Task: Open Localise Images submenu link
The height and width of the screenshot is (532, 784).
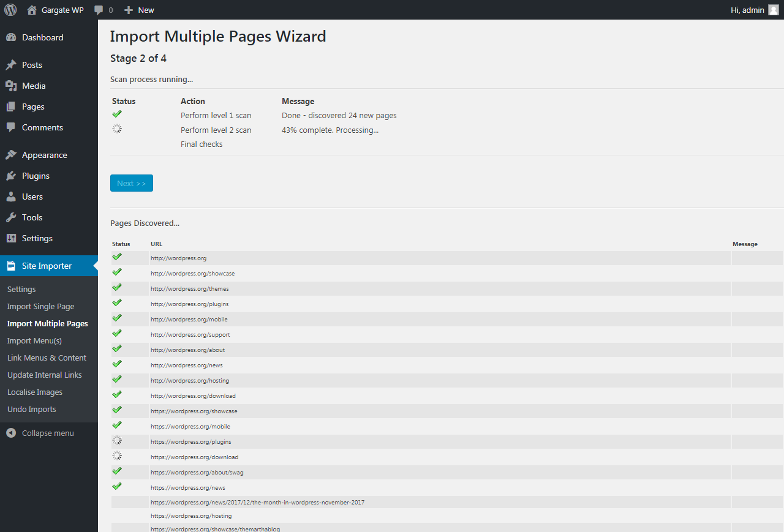Action: (x=35, y=392)
